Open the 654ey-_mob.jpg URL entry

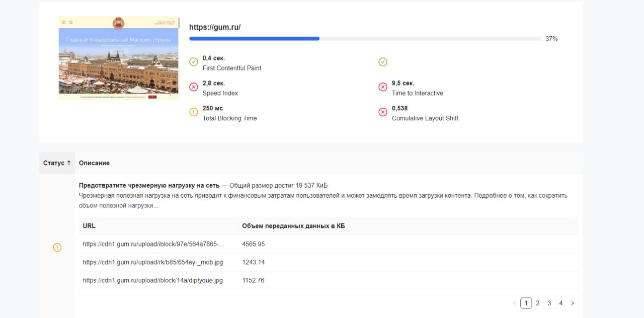(152, 262)
